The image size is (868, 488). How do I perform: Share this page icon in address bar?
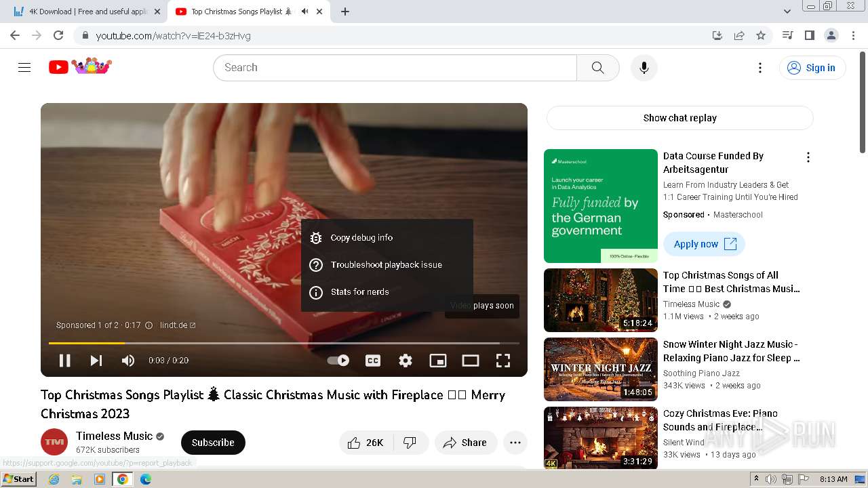click(739, 35)
